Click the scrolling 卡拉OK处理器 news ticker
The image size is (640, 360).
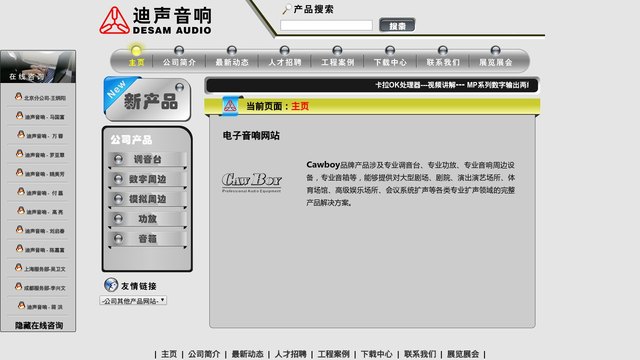(x=452, y=85)
